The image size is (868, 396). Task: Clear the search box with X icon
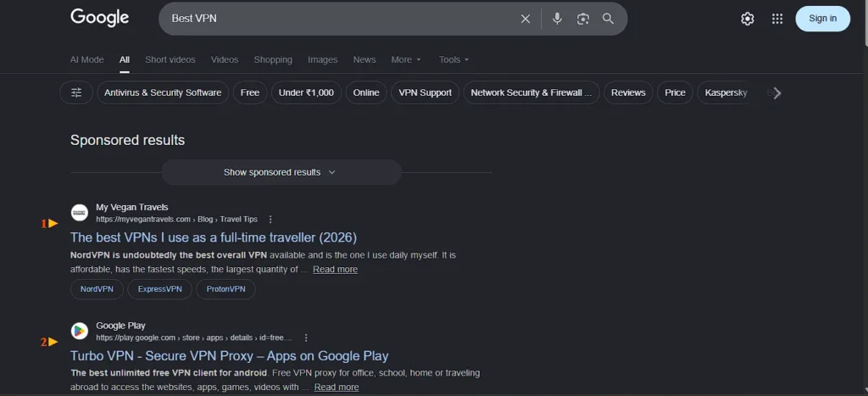pyautogui.click(x=526, y=19)
